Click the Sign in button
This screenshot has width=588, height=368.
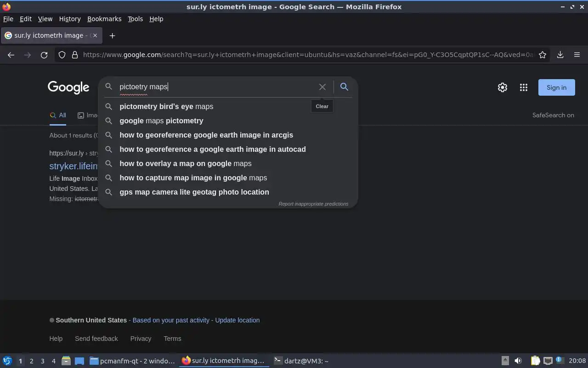point(556,87)
